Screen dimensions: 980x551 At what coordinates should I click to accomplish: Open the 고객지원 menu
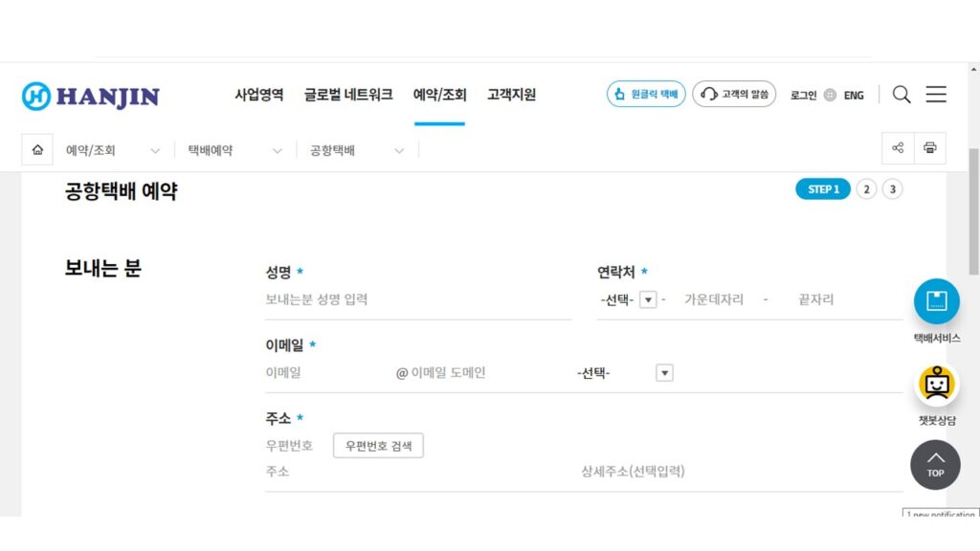[x=511, y=95]
